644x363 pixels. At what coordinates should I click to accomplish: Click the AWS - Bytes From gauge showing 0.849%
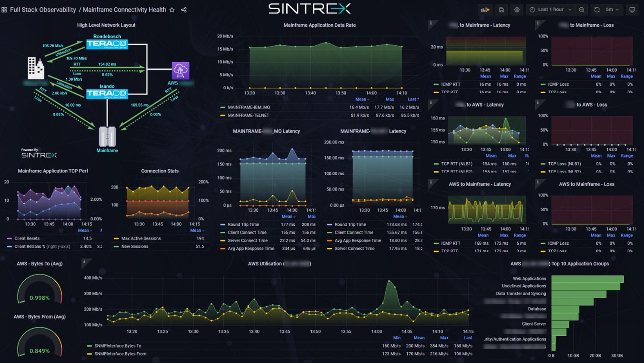coord(40,342)
